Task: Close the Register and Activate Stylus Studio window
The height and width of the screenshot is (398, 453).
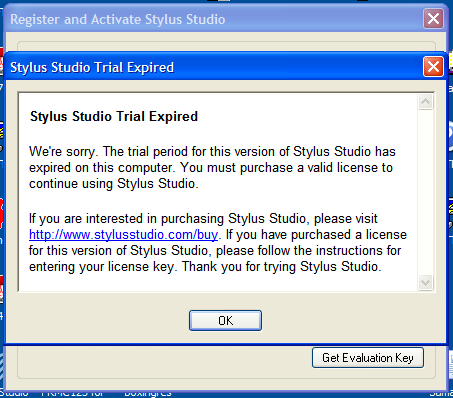Action: 433,18
